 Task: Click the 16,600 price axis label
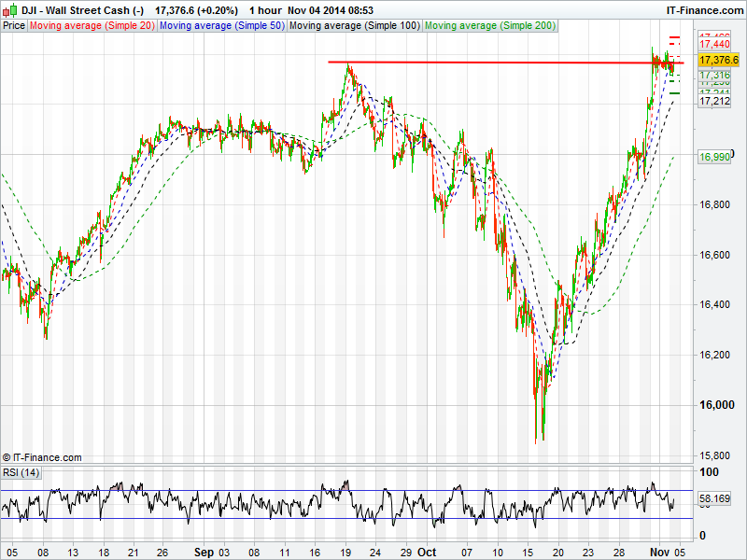(x=714, y=255)
